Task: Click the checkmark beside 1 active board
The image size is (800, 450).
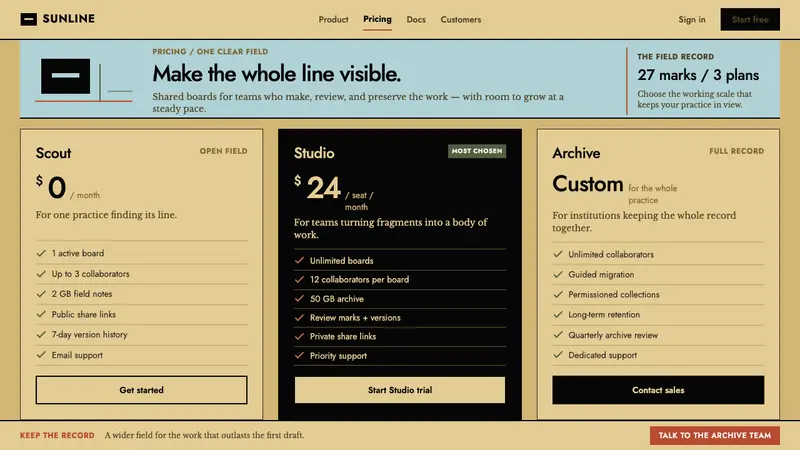Action: coord(41,253)
